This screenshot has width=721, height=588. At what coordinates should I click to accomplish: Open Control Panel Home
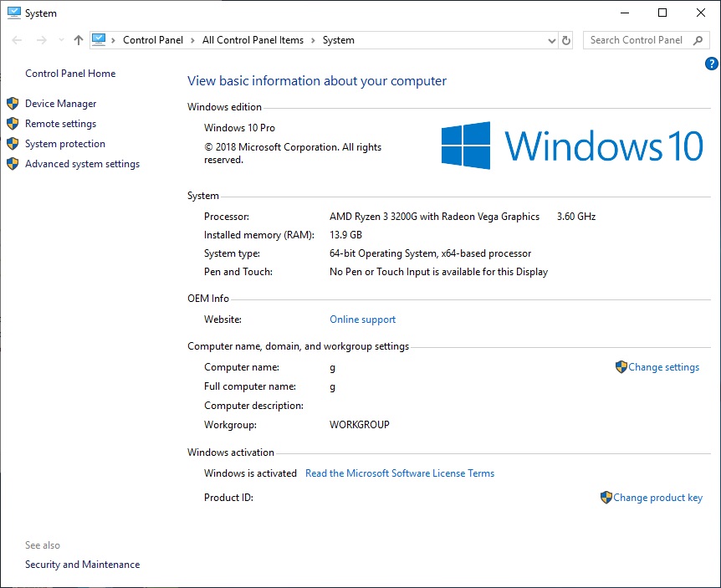[x=70, y=74]
